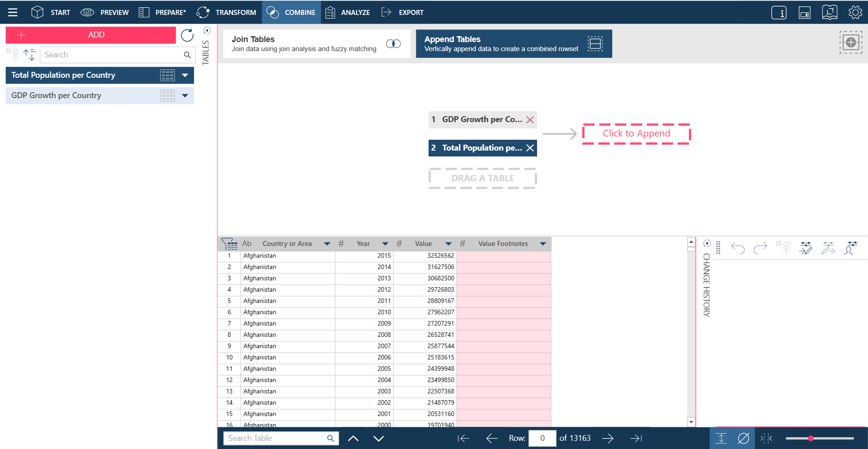The image size is (868, 449).
Task: Click the settings gear icon
Action: (855, 12)
